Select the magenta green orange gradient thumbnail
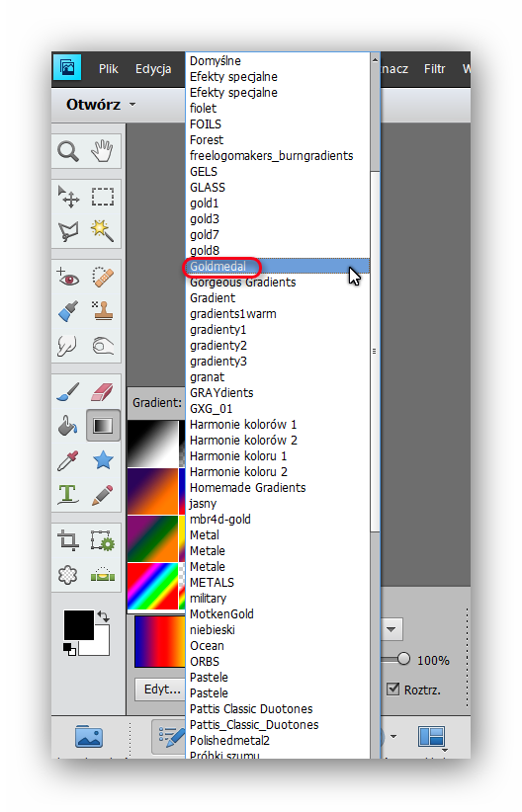 click(x=152, y=538)
